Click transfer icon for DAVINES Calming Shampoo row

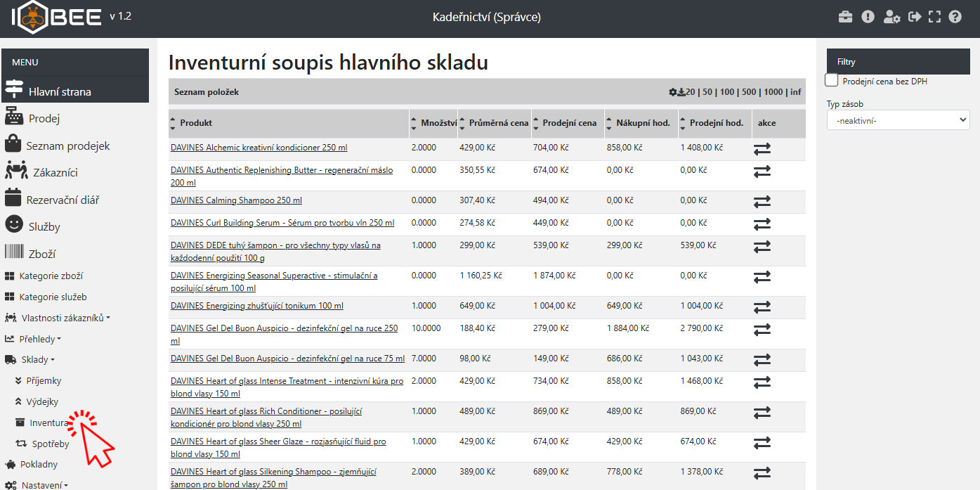pos(762,202)
